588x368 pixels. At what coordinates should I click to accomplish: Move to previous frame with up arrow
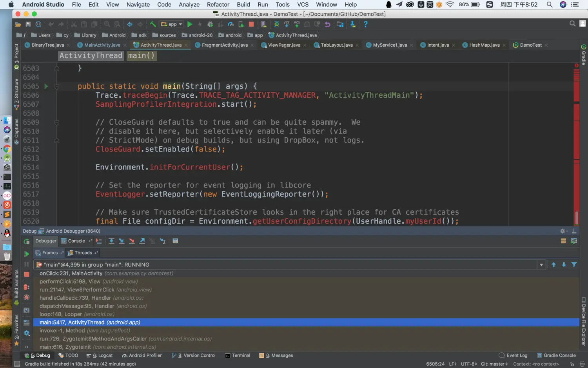[554, 265]
